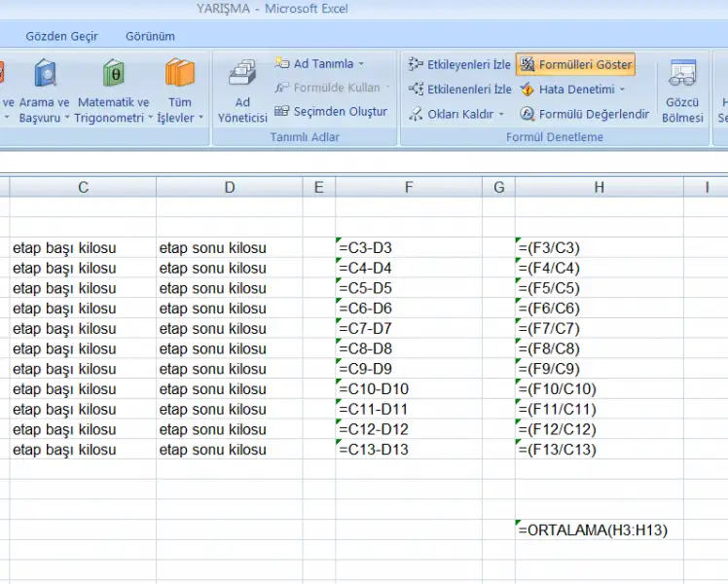This screenshot has width=728, height=584.
Task: Click Etkileyenleri İzle trace precedents
Action: tap(459, 65)
